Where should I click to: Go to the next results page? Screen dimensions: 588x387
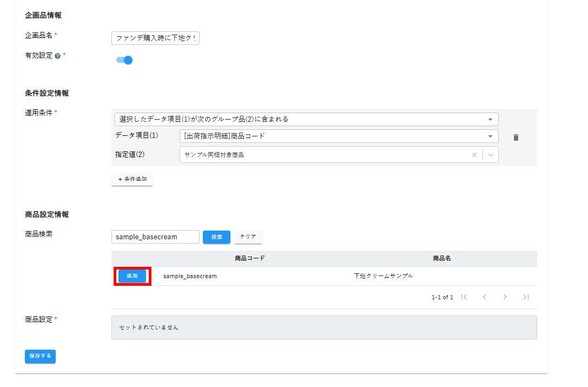pos(505,297)
